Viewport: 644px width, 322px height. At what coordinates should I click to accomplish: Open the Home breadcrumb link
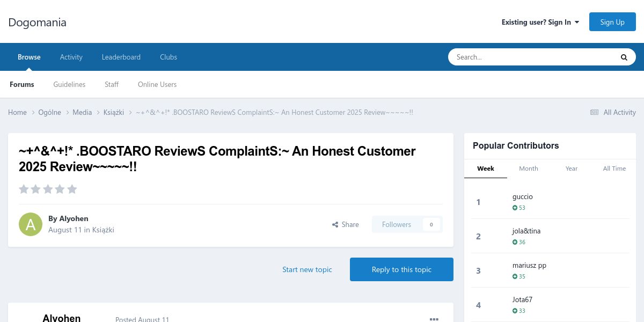pyautogui.click(x=17, y=112)
